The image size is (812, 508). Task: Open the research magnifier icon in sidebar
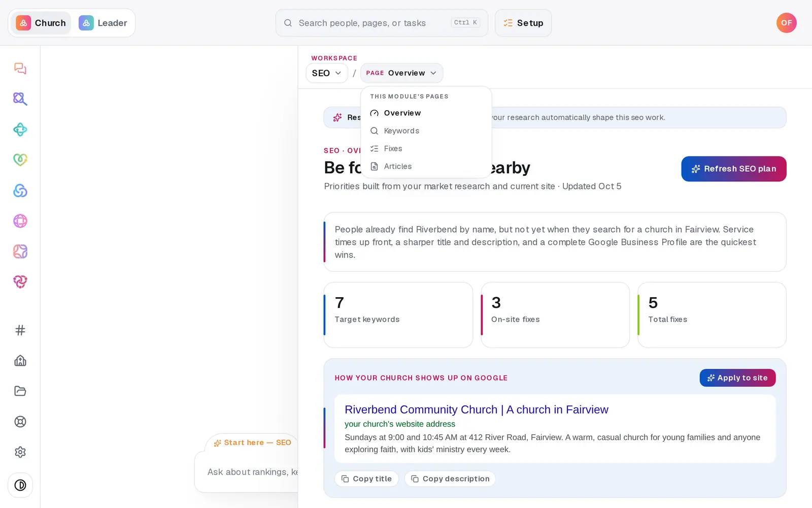tap(20, 99)
